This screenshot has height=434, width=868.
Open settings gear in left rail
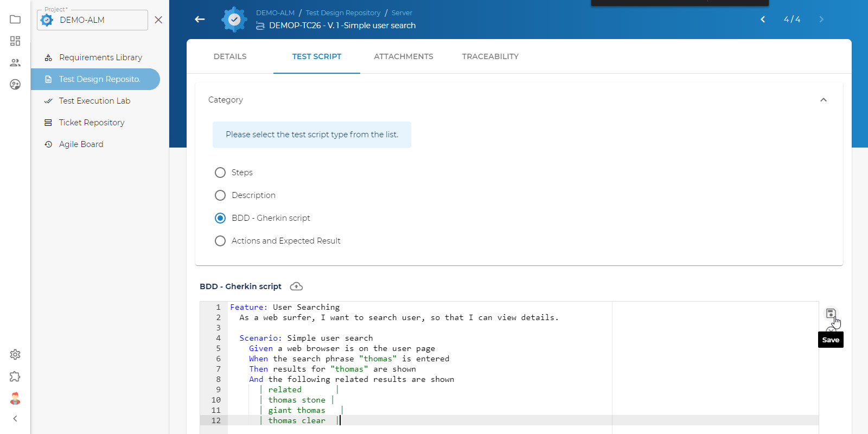15,354
